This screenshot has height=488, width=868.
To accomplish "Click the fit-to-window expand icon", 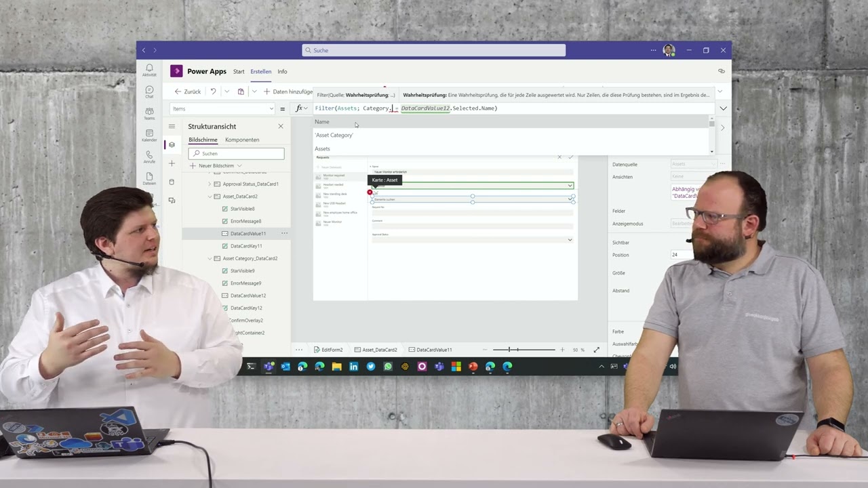I will (597, 350).
